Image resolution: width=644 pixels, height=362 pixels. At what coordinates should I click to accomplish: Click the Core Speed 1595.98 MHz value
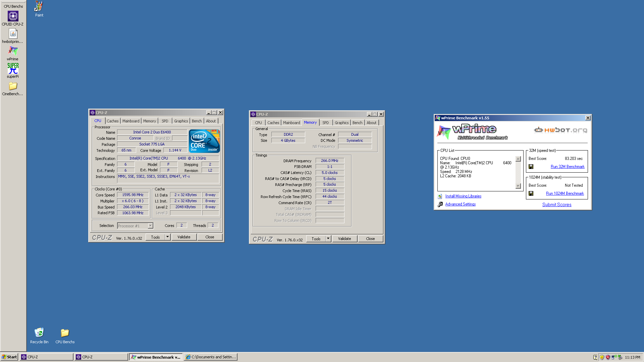point(133,195)
